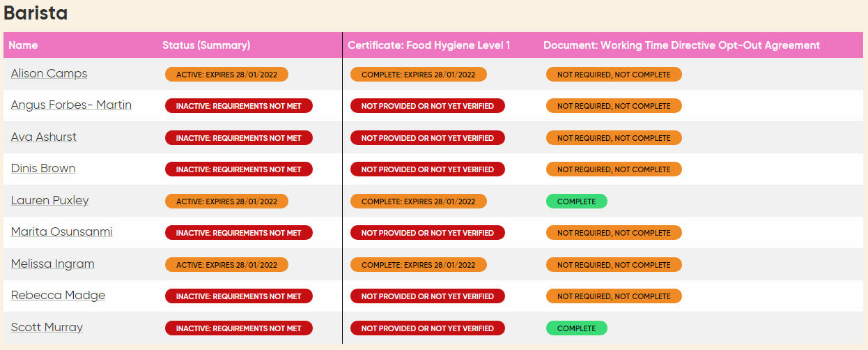Screen dimensions: 868x350
Task: Open Melissa Ingram profile link
Action: tap(53, 264)
